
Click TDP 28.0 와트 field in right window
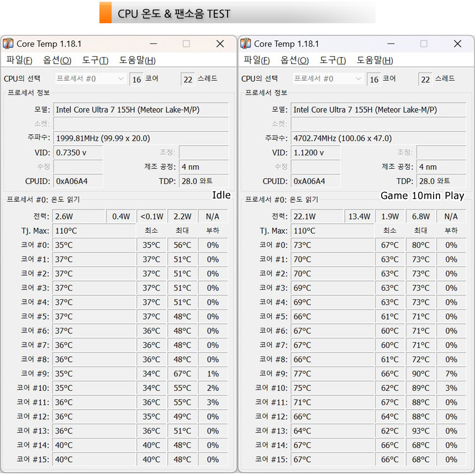[441, 181]
